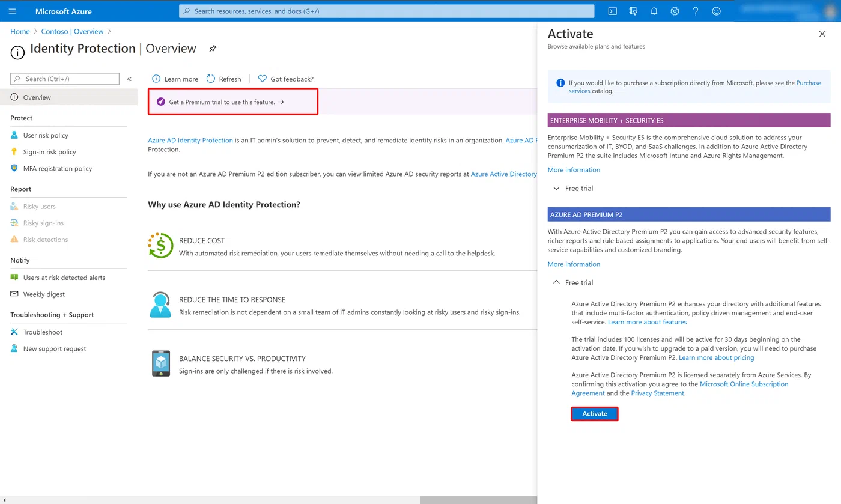Click the info icon in purchase notice
This screenshot has height=504, width=841.
pyautogui.click(x=560, y=83)
